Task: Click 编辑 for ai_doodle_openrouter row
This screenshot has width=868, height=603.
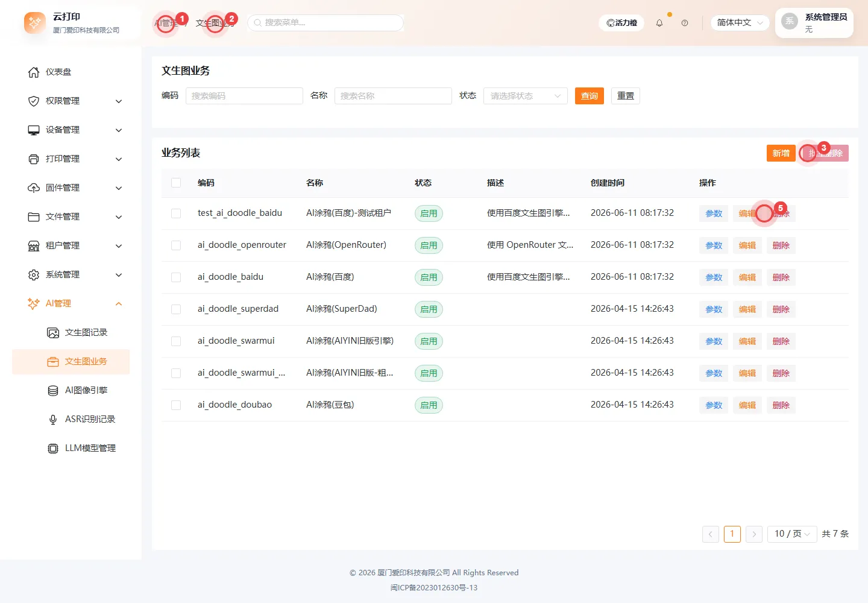Action: pyautogui.click(x=747, y=245)
